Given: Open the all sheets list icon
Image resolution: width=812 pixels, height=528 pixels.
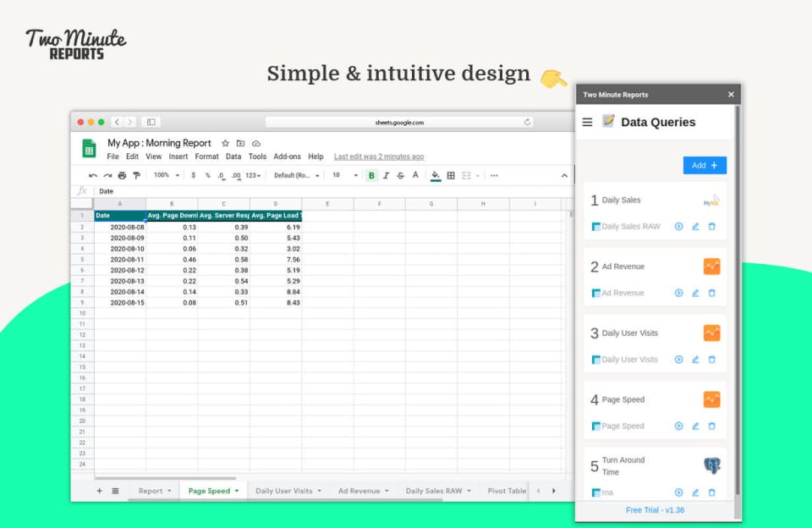Looking at the screenshot, I should [x=116, y=491].
